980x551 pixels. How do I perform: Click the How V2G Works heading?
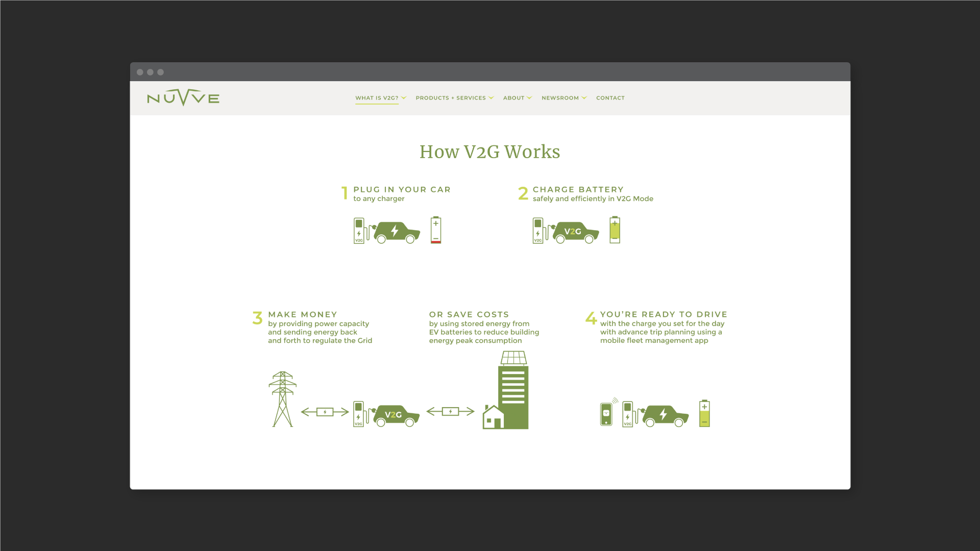tap(489, 152)
